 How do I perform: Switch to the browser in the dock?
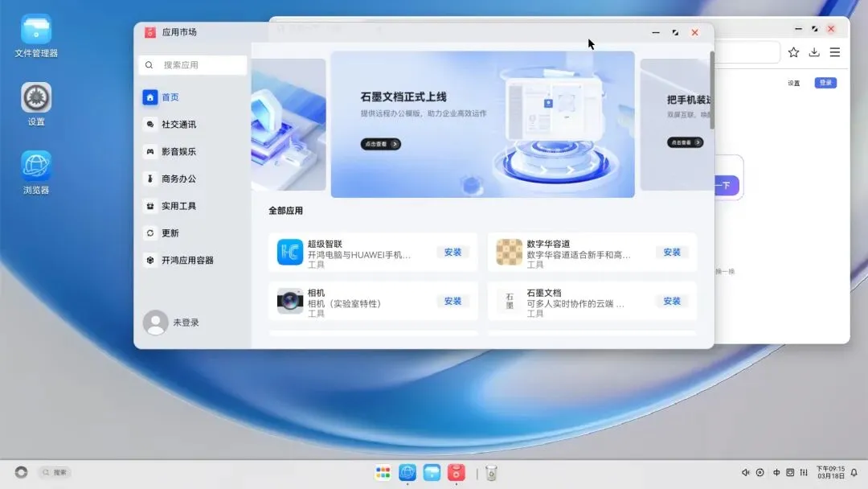coord(407,472)
